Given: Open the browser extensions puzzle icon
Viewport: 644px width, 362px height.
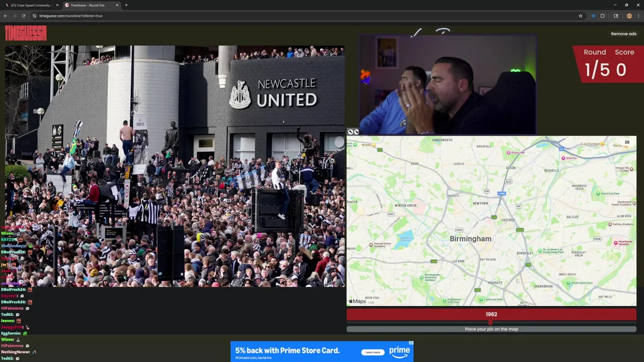Looking at the screenshot, I should tap(602, 16).
